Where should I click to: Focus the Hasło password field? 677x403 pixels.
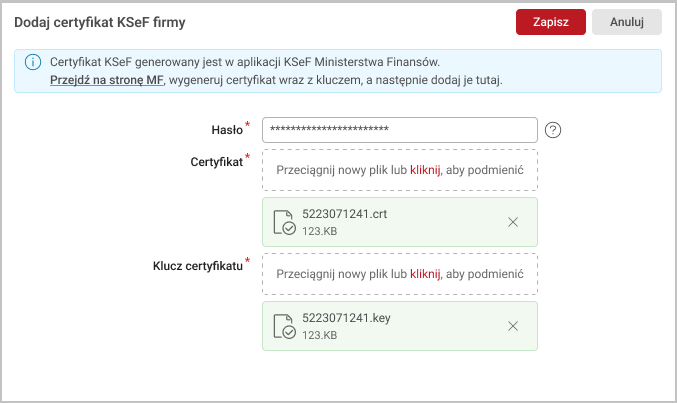point(399,130)
